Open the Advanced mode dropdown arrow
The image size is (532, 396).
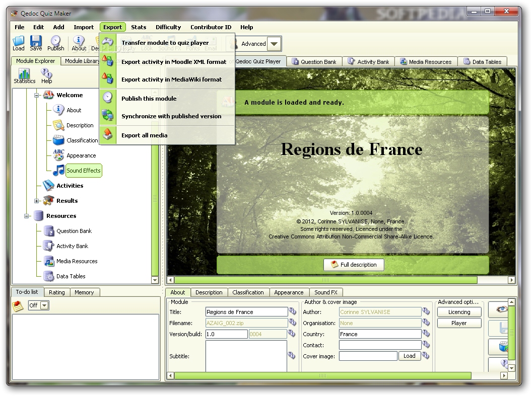(x=274, y=44)
